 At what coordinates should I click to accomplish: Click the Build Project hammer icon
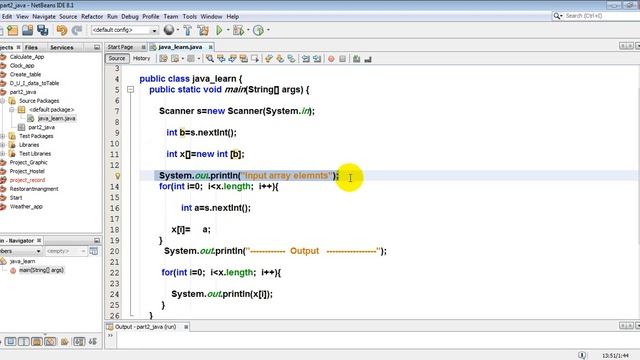[x=187, y=30]
